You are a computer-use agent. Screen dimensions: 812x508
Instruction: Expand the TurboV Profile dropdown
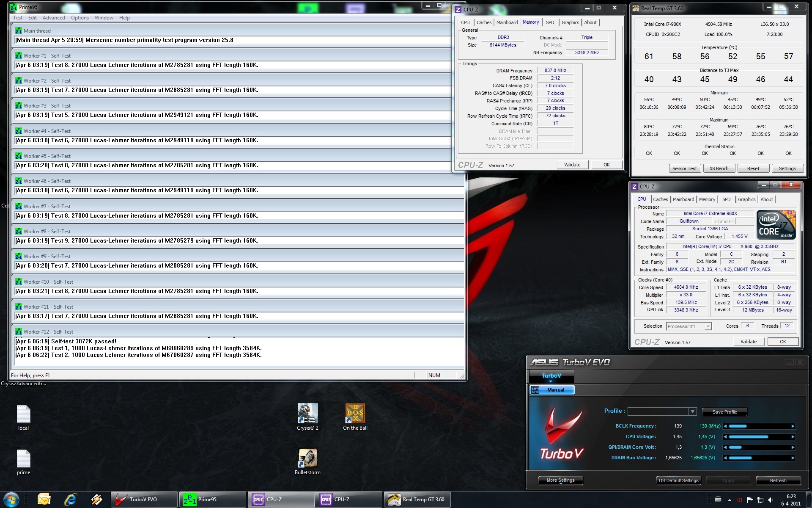(692, 411)
